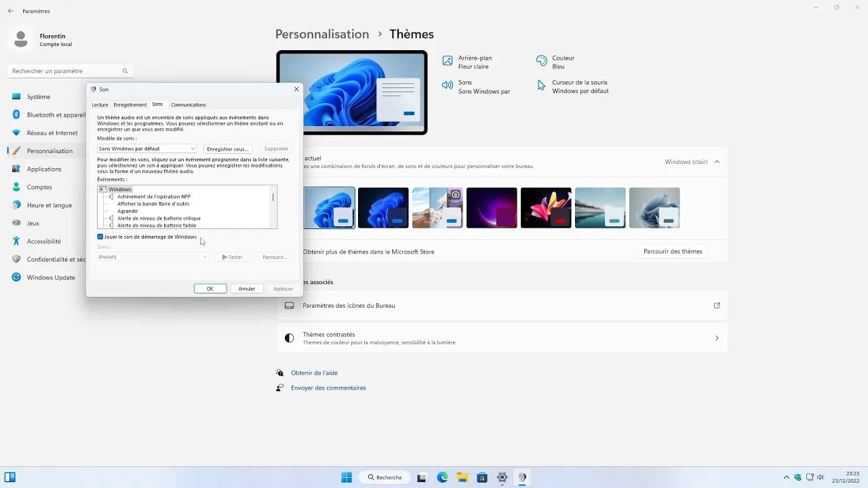Select the Windows light bloom theme thumbnail
The height and width of the screenshot is (488, 868).
(x=329, y=207)
